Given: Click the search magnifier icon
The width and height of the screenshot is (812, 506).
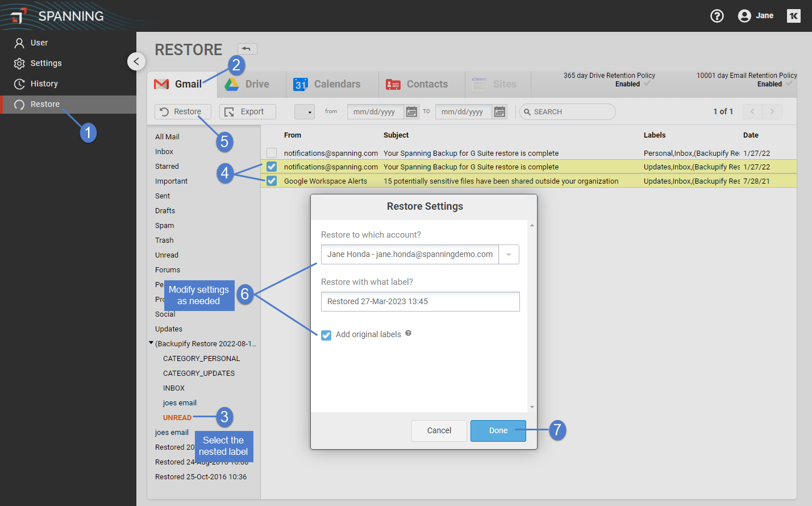Looking at the screenshot, I should pyautogui.click(x=527, y=112).
